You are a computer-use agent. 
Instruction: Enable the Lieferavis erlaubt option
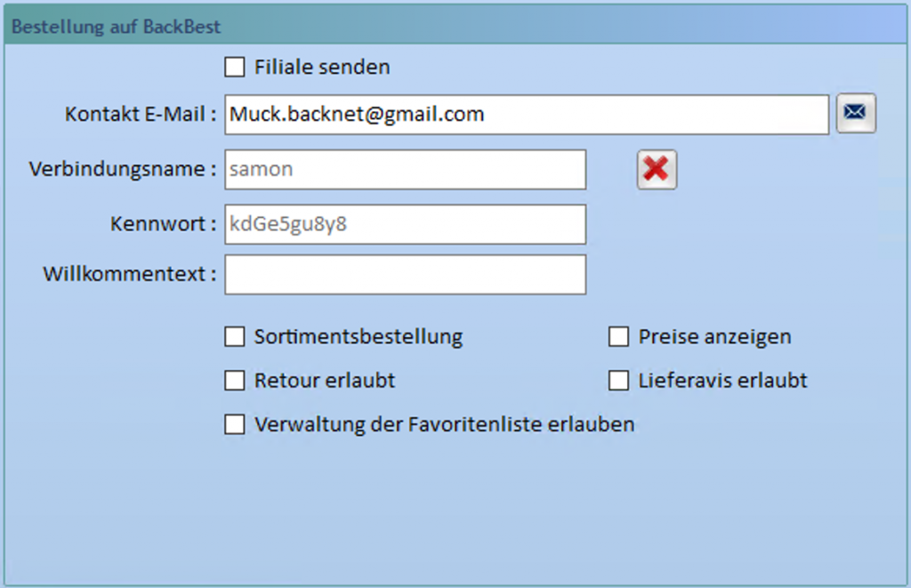[619, 381]
